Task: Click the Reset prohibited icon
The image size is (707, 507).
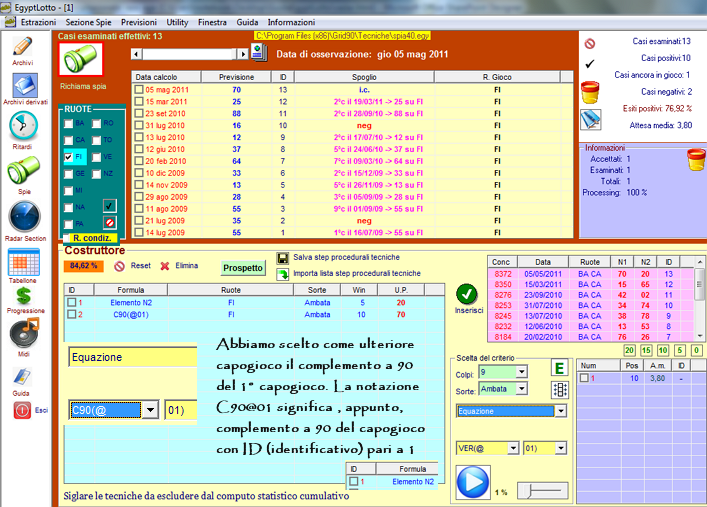Action: (x=119, y=266)
